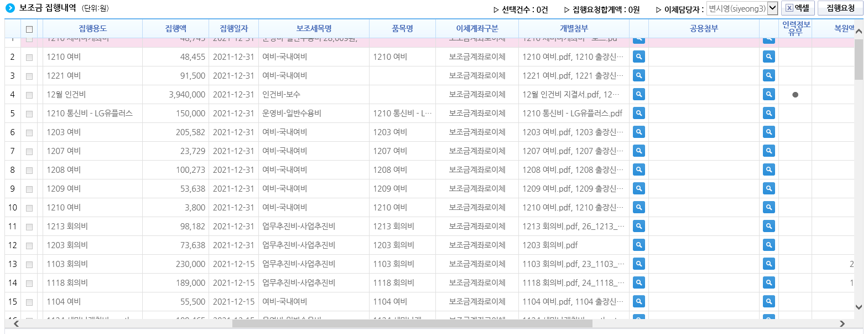Click the 3,940,000 amount cell
868x334 pixels.
point(175,95)
